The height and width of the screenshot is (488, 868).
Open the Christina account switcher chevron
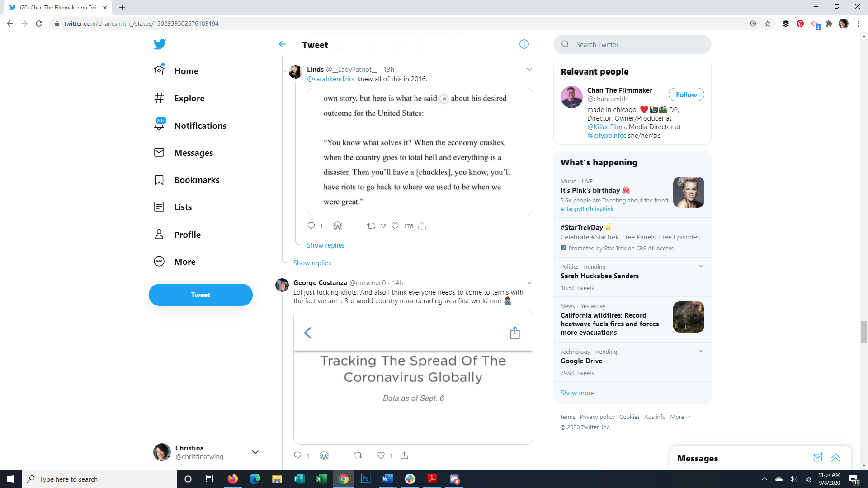255,452
